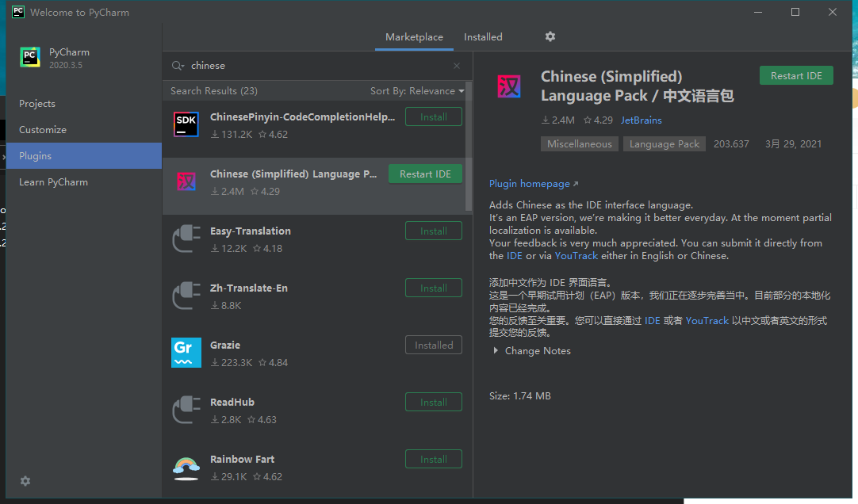The height and width of the screenshot is (504, 858).
Task: Install the Zh-Translate-En plugin
Action: tap(434, 288)
